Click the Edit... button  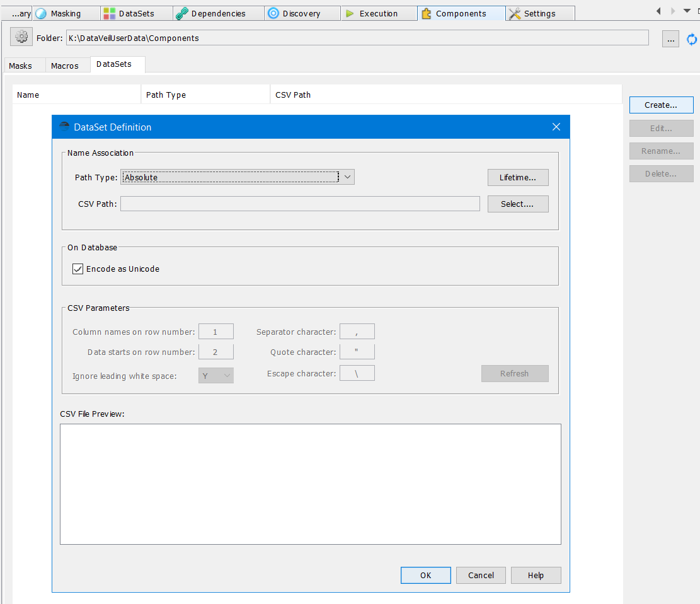point(661,128)
